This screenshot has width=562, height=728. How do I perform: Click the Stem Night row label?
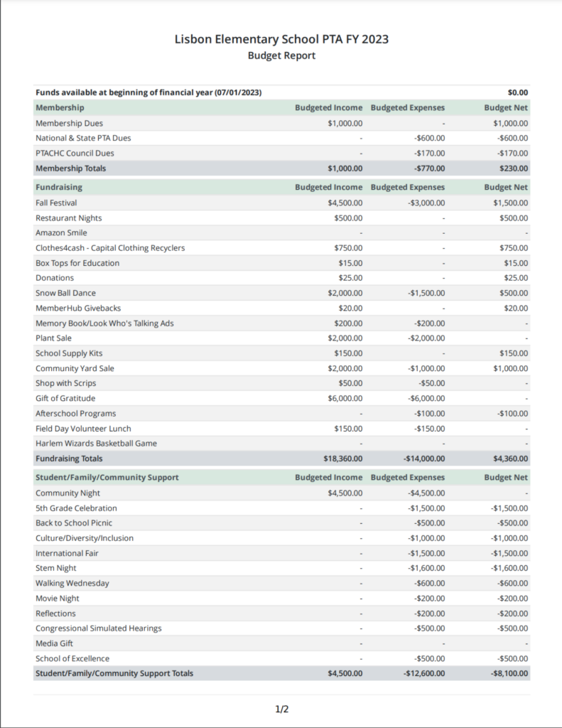click(56, 568)
